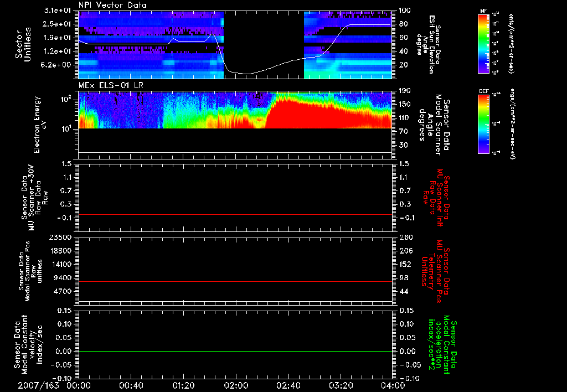Click the '6.2e+00' sector axis value

58,65
